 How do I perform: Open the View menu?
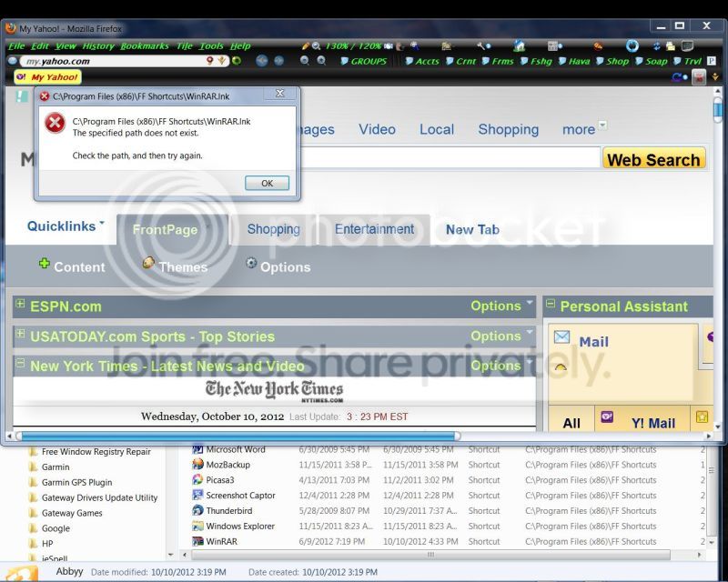66,46
